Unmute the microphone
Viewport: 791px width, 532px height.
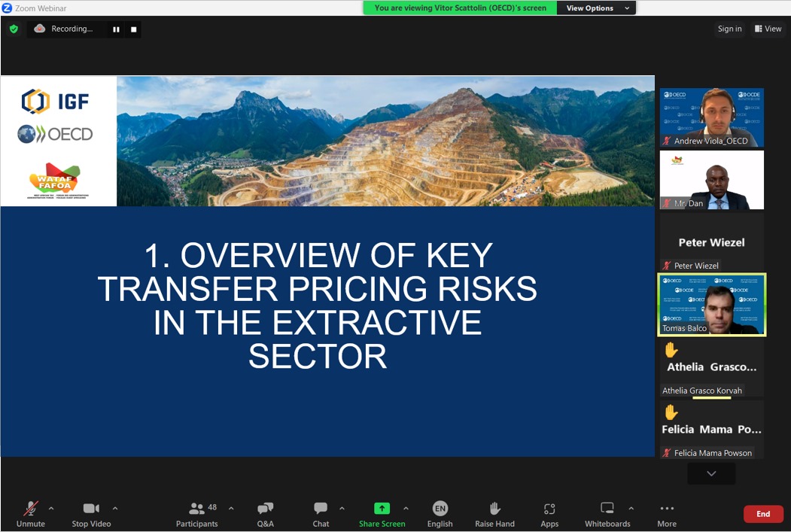click(x=31, y=515)
